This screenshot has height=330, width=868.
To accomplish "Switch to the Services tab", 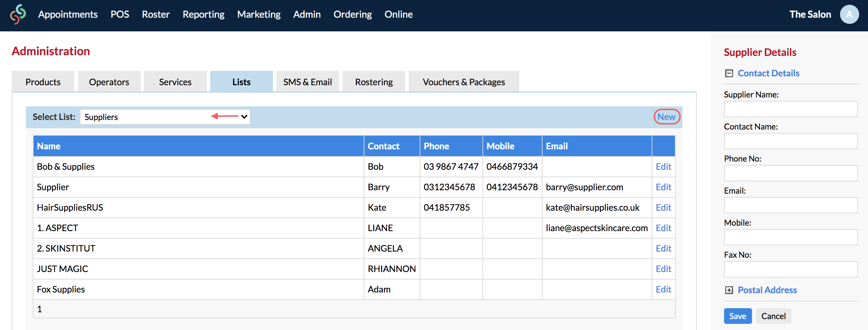I will point(175,82).
